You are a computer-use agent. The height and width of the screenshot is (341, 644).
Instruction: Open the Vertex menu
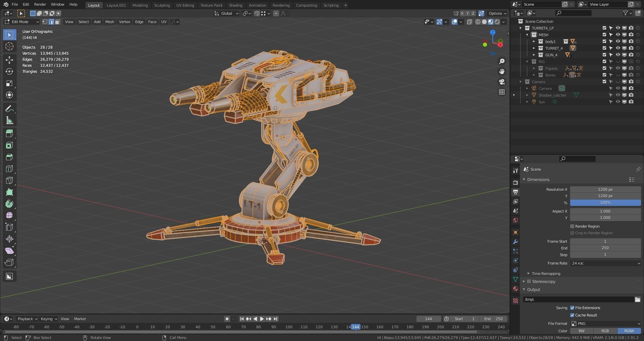click(124, 22)
